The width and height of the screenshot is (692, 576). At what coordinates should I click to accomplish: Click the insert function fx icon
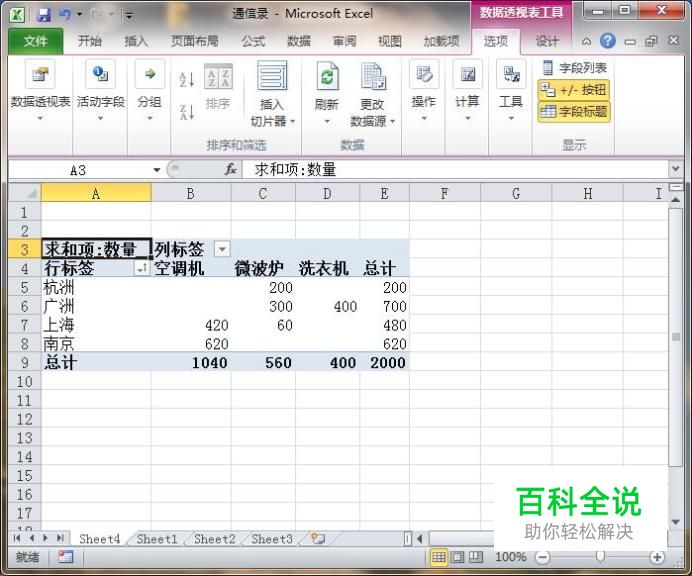230,169
